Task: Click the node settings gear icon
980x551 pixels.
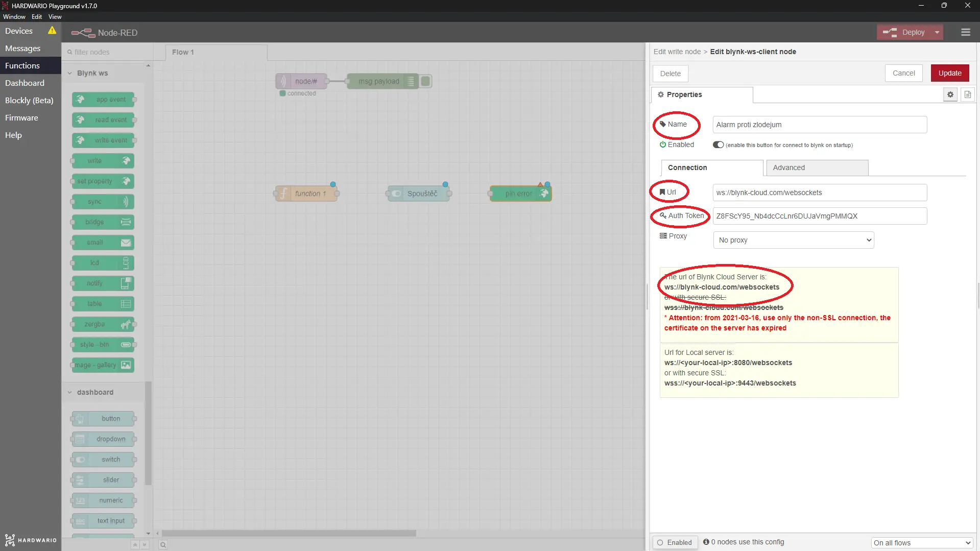Action: (950, 94)
